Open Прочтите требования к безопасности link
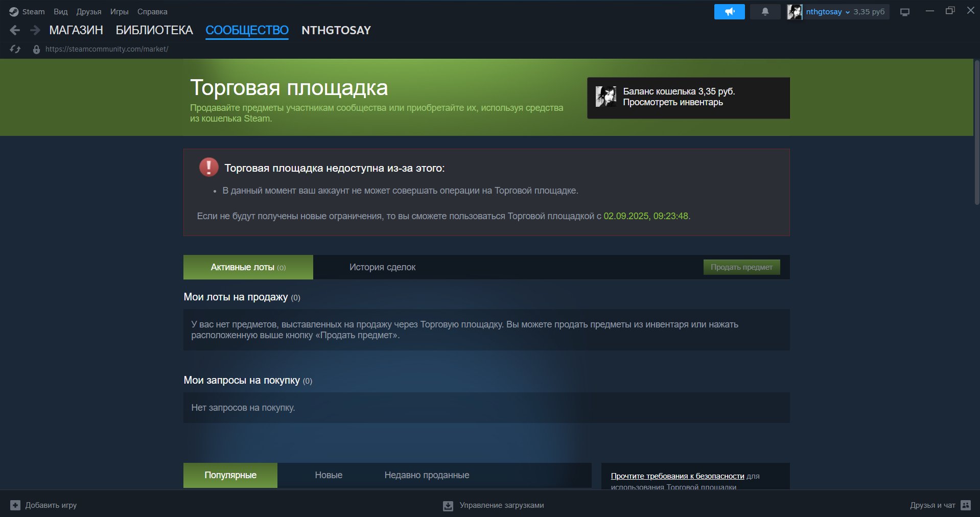Image resolution: width=980 pixels, height=517 pixels. pyautogui.click(x=678, y=476)
